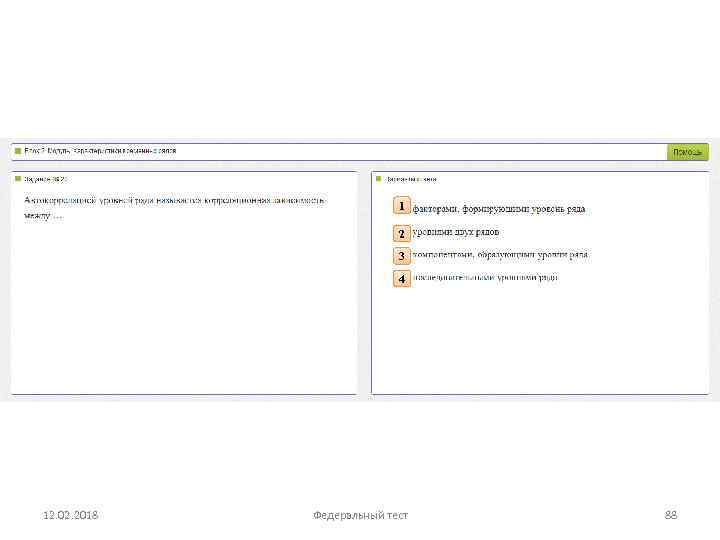This screenshot has height=540, width=720.
Task: Click answer text 'последовательными уровнями ряда'
Action: coord(485,277)
